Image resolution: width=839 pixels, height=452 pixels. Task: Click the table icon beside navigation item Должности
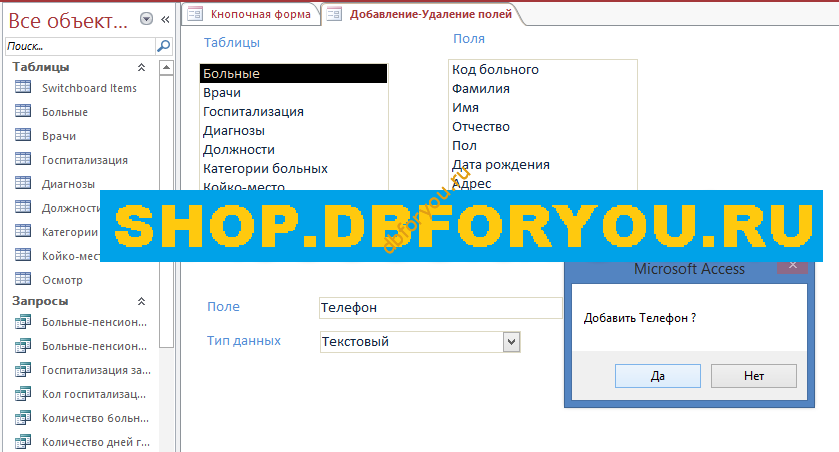23,208
